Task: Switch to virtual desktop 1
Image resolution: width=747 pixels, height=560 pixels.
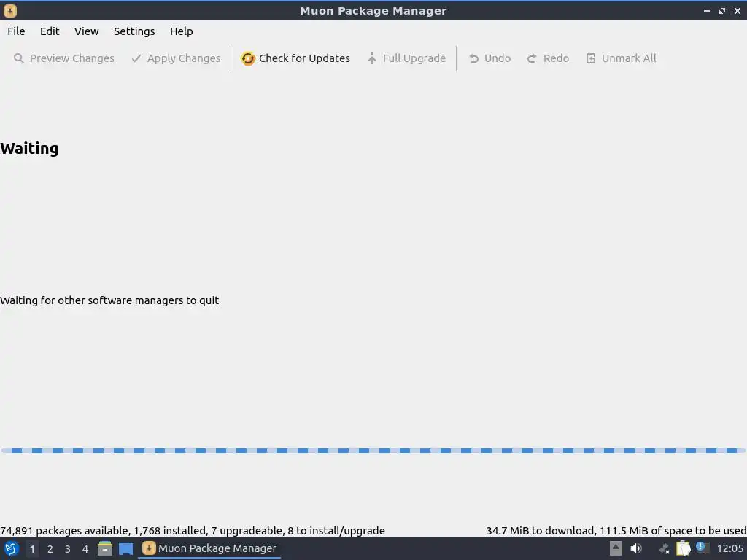Action: click(x=32, y=548)
